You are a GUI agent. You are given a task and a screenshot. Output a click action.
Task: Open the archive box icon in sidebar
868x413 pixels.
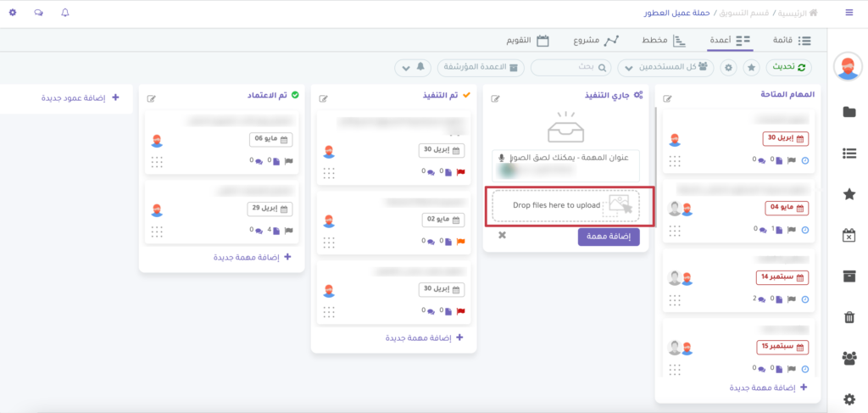pyautogui.click(x=849, y=276)
